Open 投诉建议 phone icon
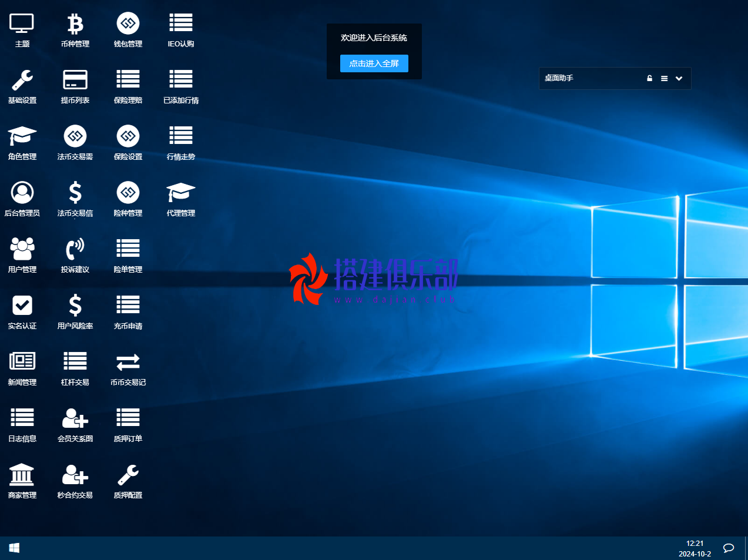 tap(75, 255)
